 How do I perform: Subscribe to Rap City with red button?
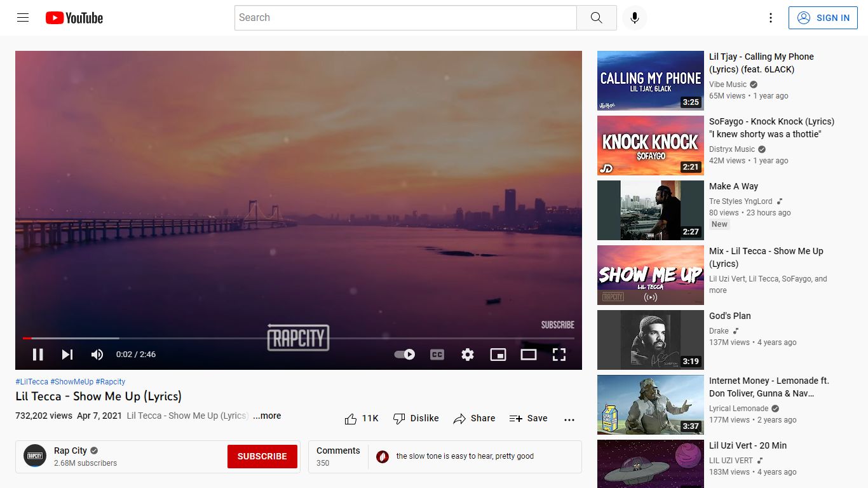[262, 456]
